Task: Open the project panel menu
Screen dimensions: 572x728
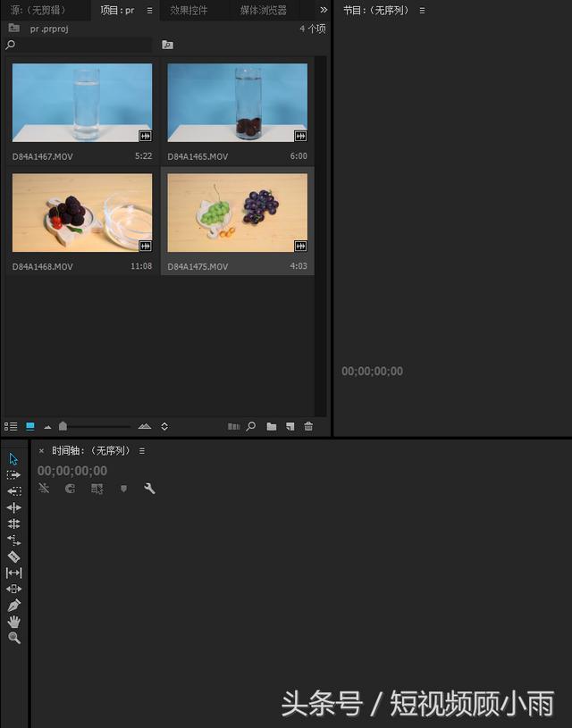Action: click(149, 11)
